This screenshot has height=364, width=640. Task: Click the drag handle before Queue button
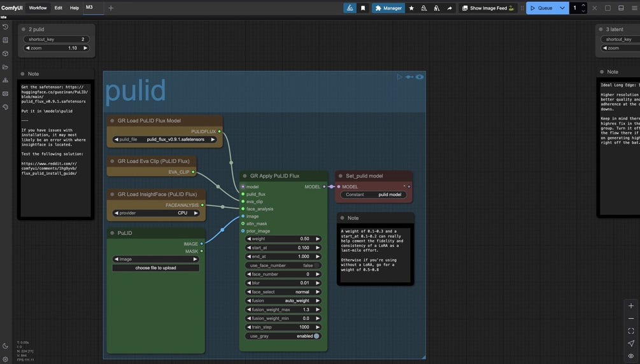[x=522, y=8]
